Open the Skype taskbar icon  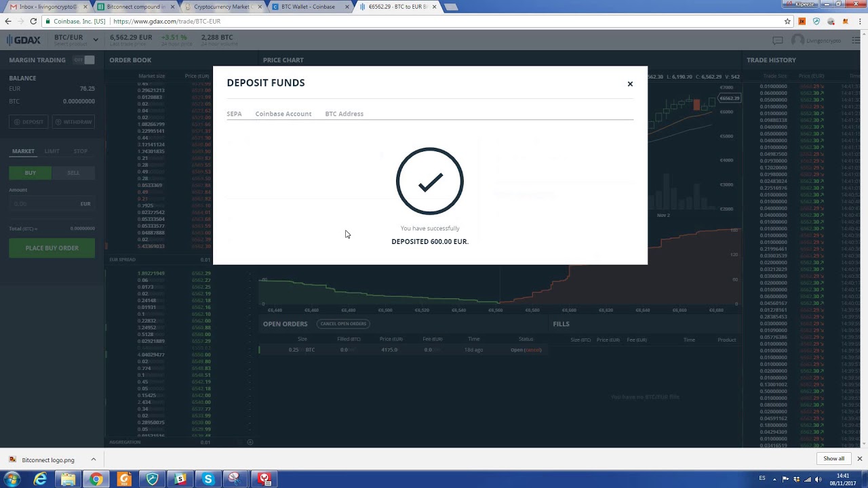pyautogui.click(x=208, y=479)
